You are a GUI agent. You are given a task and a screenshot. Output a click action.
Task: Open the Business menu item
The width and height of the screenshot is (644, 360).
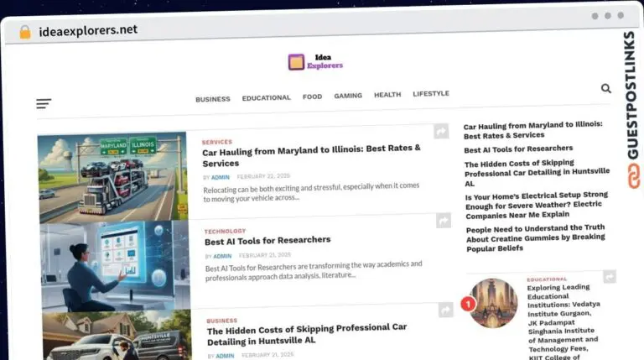click(x=212, y=99)
